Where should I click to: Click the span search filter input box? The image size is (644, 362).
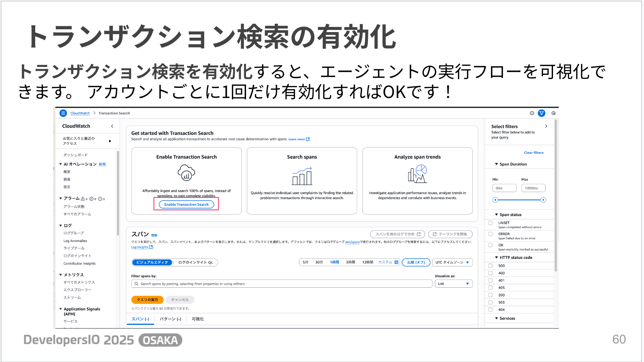[282, 284]
